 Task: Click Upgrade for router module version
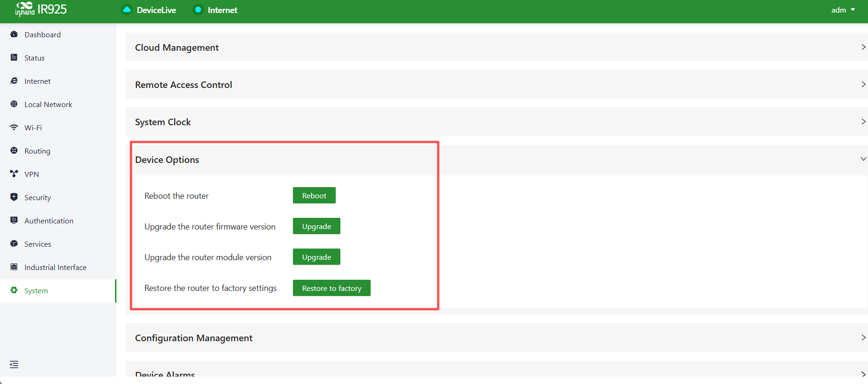click(317, 257)
